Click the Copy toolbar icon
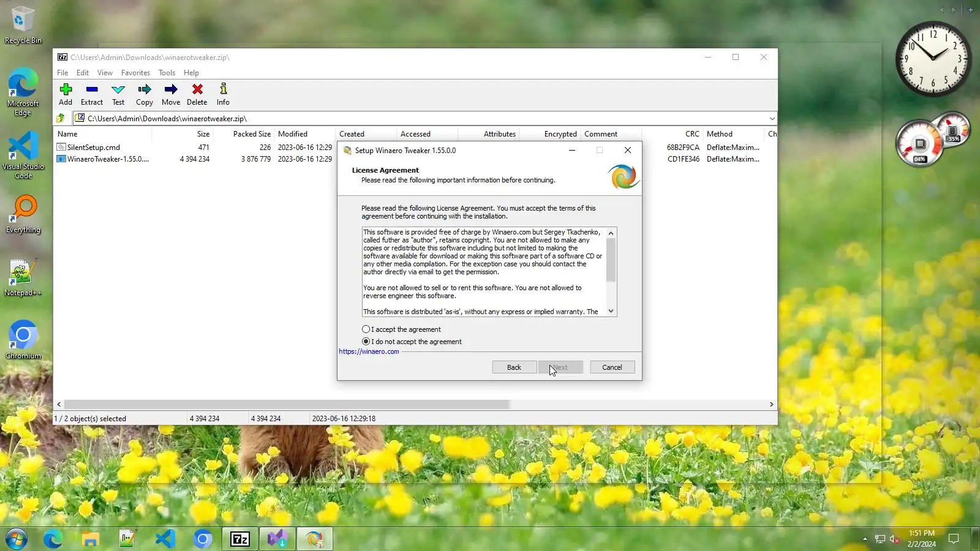The height and width of the screenshot is (551, 980). point(145,94)
